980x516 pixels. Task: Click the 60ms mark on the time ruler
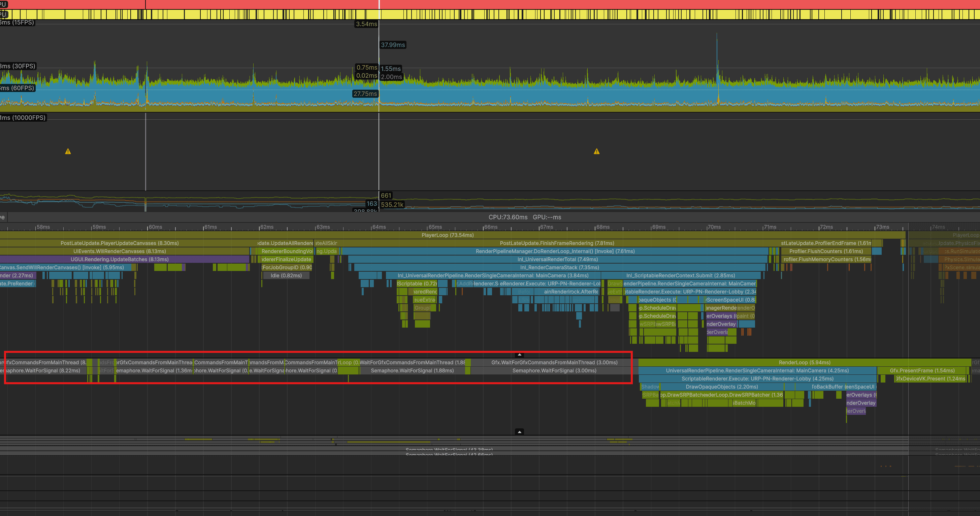155,227
